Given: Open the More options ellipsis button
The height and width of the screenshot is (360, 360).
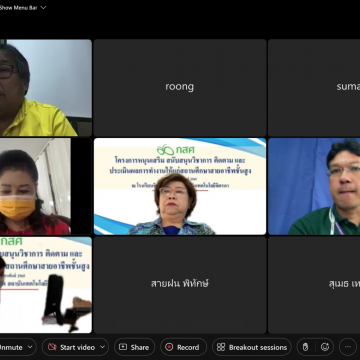Looking at the screenshot, I should (x=348, y=347).
